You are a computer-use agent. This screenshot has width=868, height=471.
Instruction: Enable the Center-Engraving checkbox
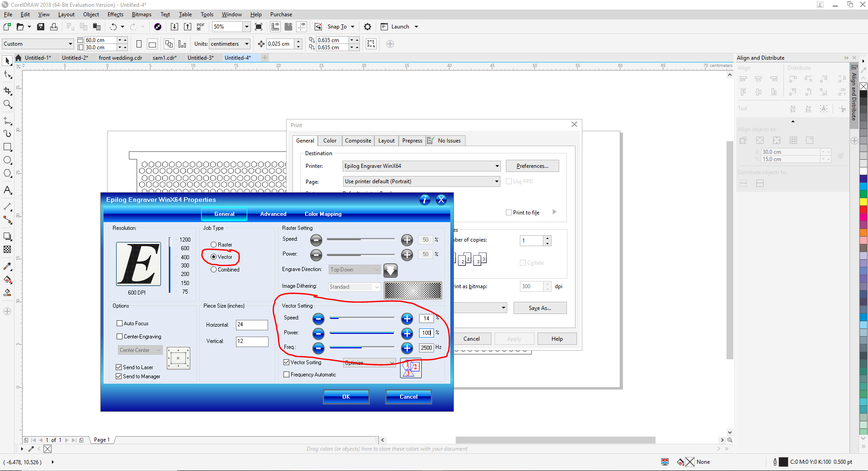click(x=120, y=337)
